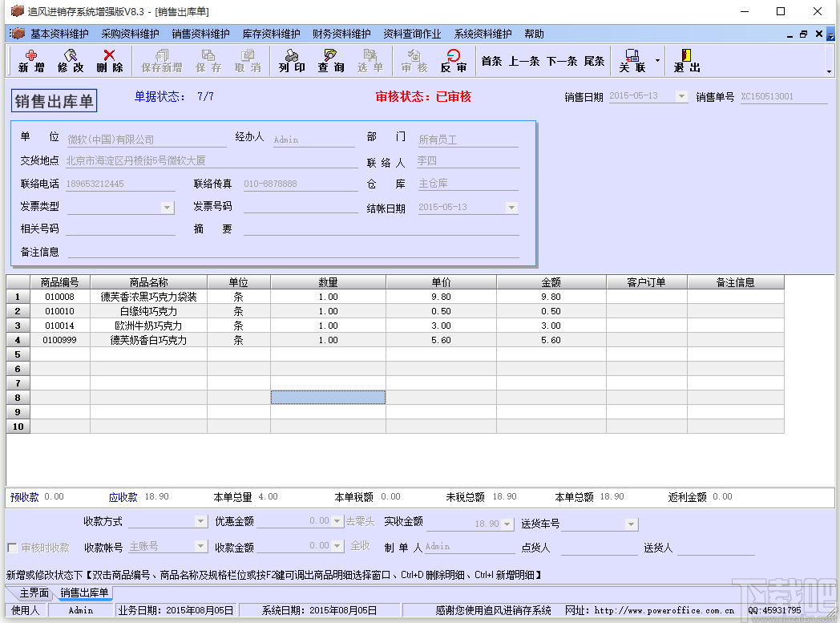Click the 关联 (Link) toolbar icon
This screenshot has width=840, height=623.
coord(632,60)
